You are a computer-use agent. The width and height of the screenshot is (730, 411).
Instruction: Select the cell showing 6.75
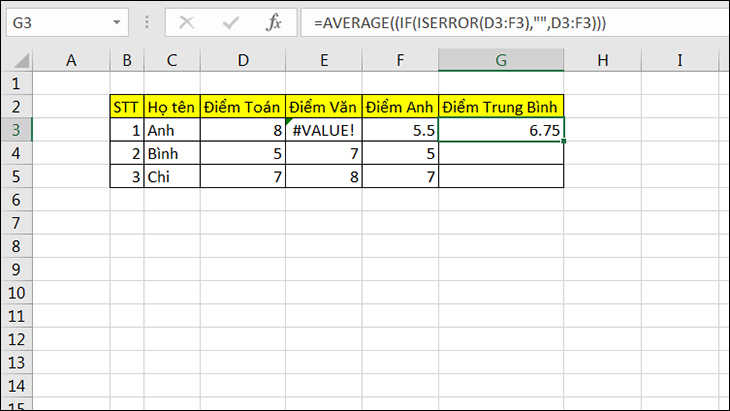(501, 130)
